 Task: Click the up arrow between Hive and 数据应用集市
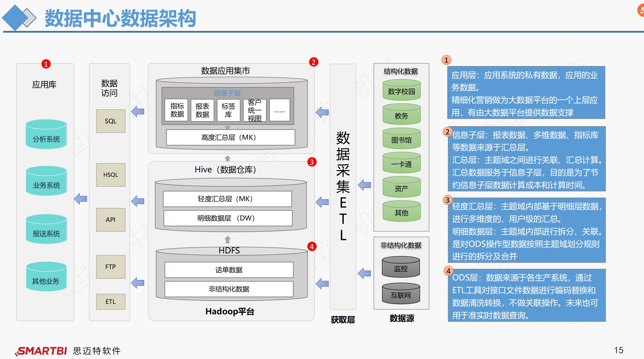pyautogui.click(x=227, y=159)
